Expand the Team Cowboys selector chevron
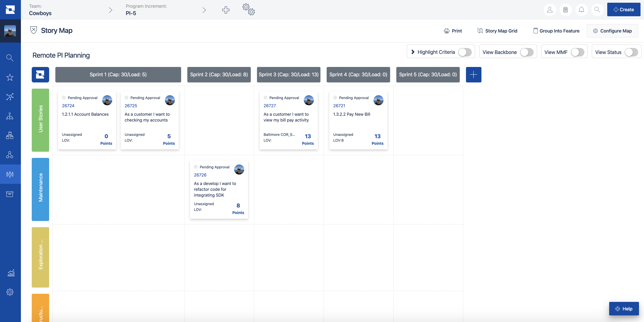The height and width of the screenshot is (322, 644). [110, 10]
